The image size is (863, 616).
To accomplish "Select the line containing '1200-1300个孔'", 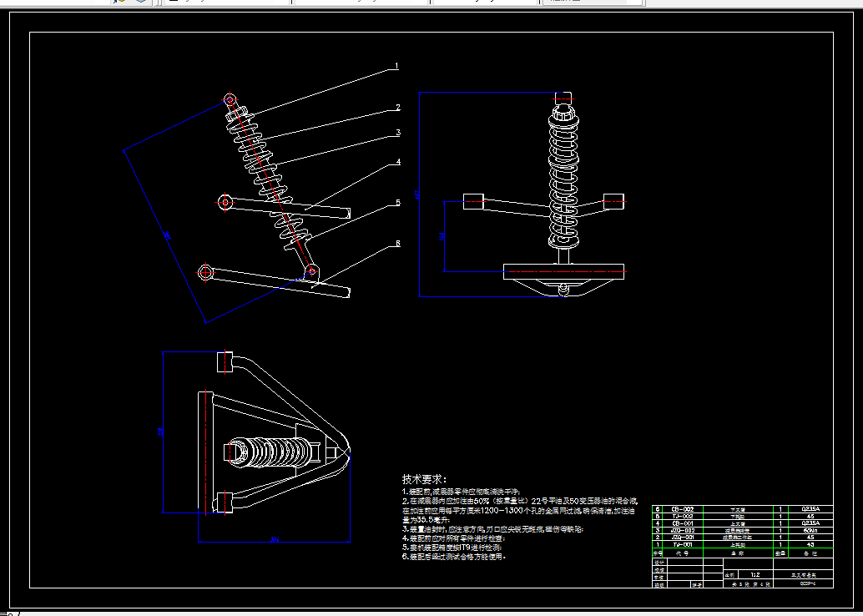I will (x=518, y=510).
